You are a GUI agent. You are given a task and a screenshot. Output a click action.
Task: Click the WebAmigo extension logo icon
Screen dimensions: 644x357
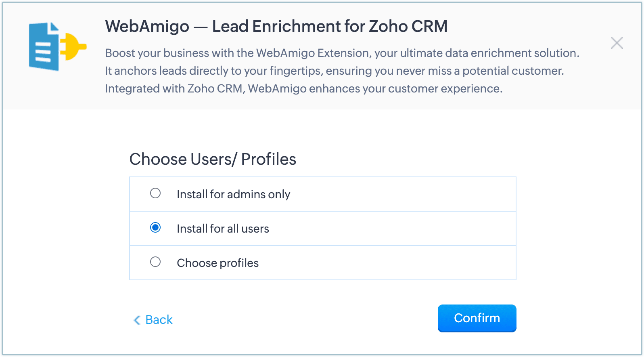tap(57, 47)
